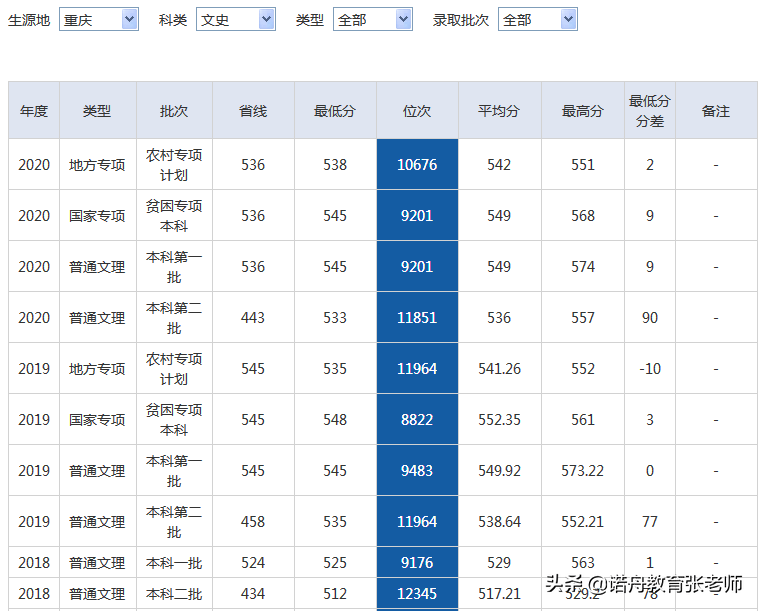Select rank cell 9176

[417, 563]
